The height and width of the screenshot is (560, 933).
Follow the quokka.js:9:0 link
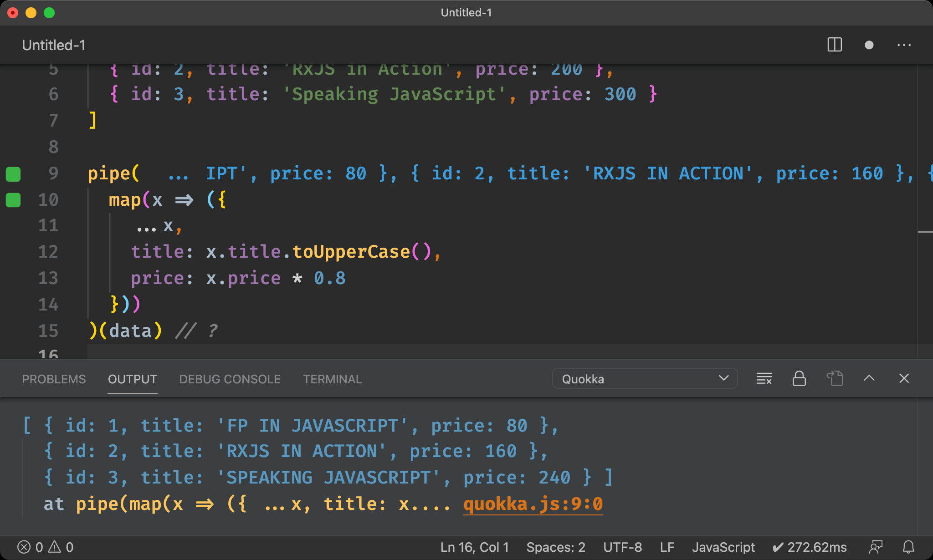point(533,504)
